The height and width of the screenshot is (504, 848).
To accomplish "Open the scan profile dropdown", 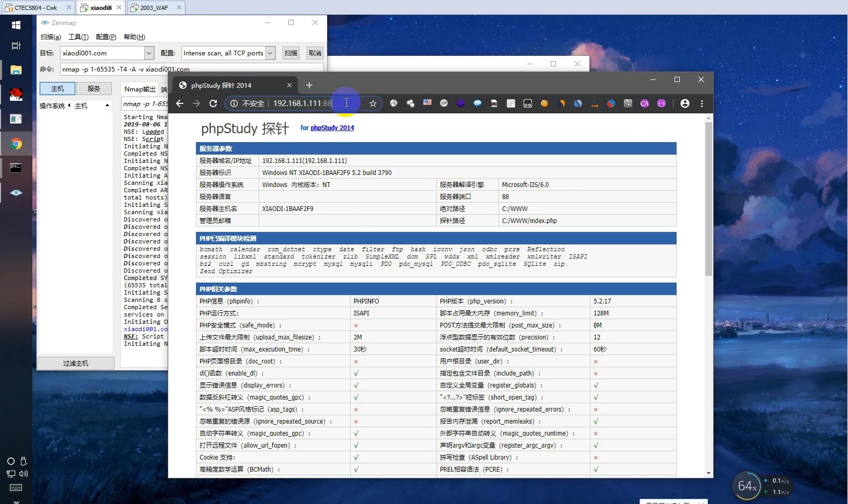I will click(x=270, y=53).
